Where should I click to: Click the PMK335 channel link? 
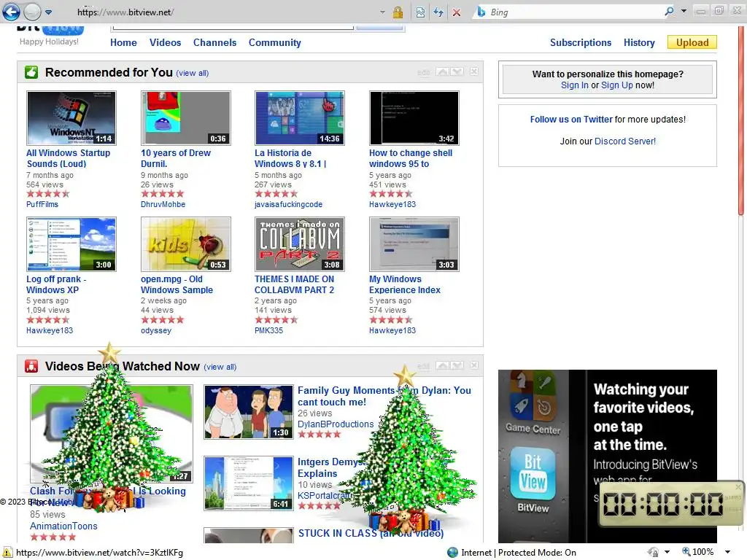268,330
